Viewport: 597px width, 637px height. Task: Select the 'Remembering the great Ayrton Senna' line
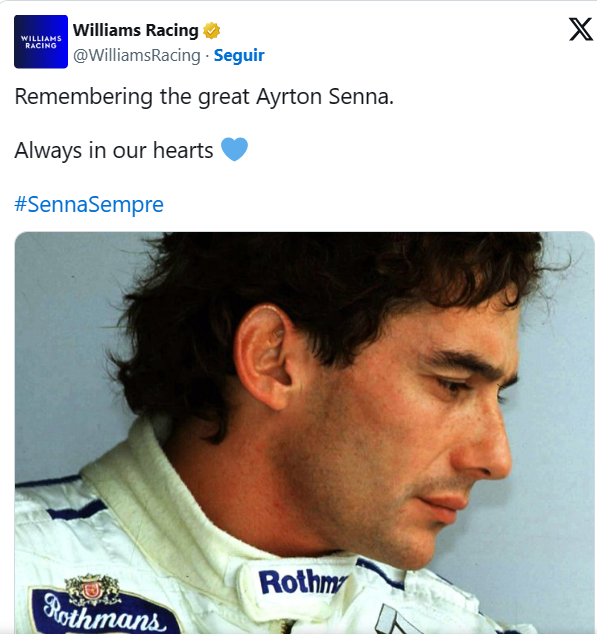204,97
